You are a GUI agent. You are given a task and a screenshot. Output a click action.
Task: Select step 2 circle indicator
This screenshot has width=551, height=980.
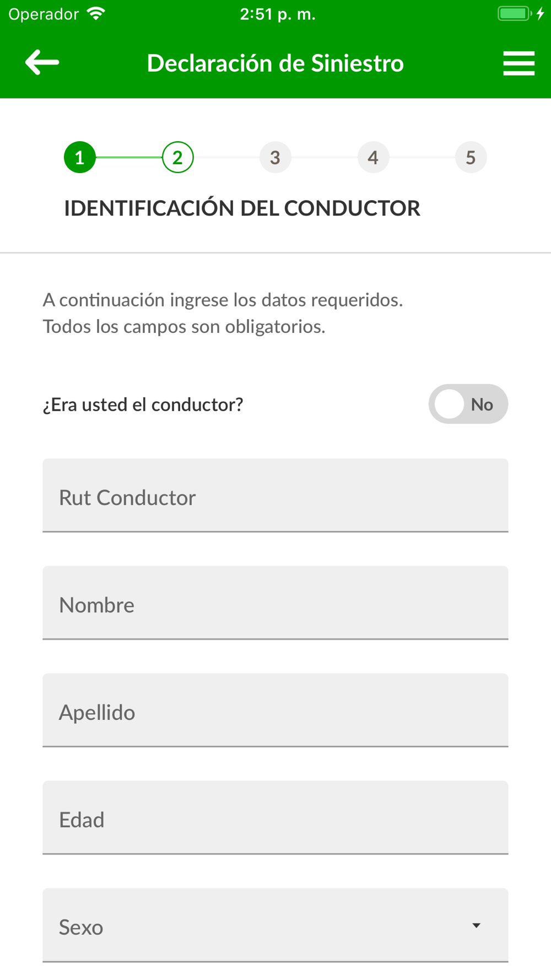click(x=177, y=157)
